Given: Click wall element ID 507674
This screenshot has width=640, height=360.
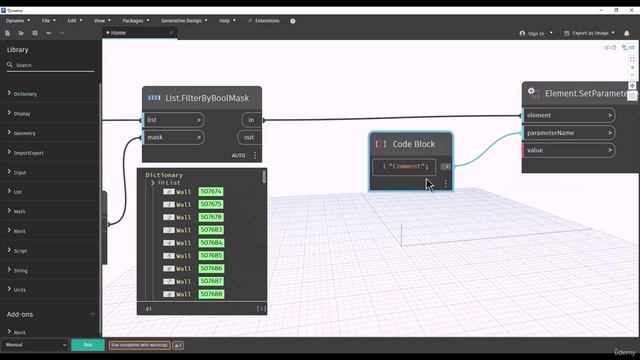Looking at the screenshot, I should 211,191.
